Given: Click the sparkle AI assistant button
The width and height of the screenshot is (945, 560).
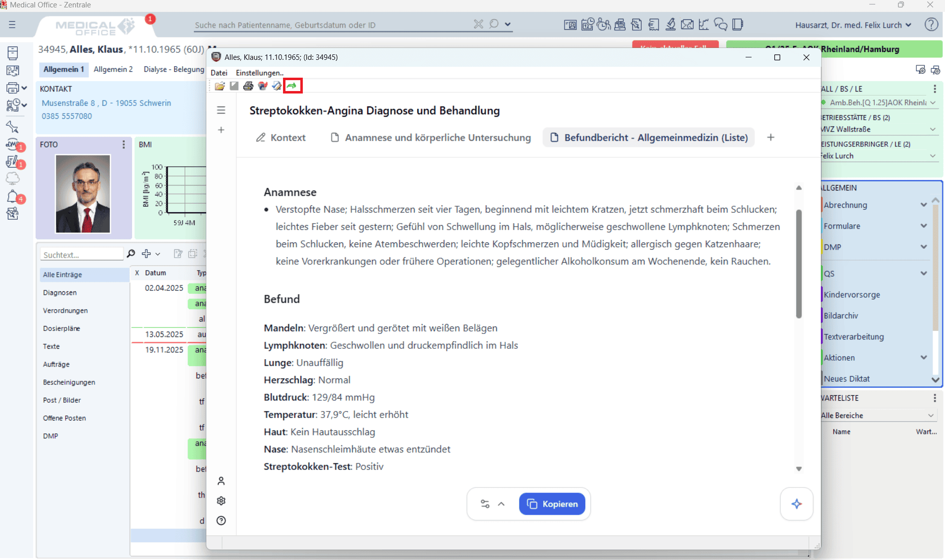Looking at the screenshot, I should [x=796, y=504].
